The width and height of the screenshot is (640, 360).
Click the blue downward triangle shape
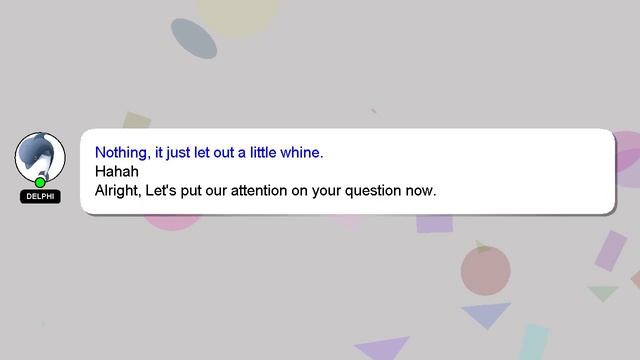(x=487, y=315)
